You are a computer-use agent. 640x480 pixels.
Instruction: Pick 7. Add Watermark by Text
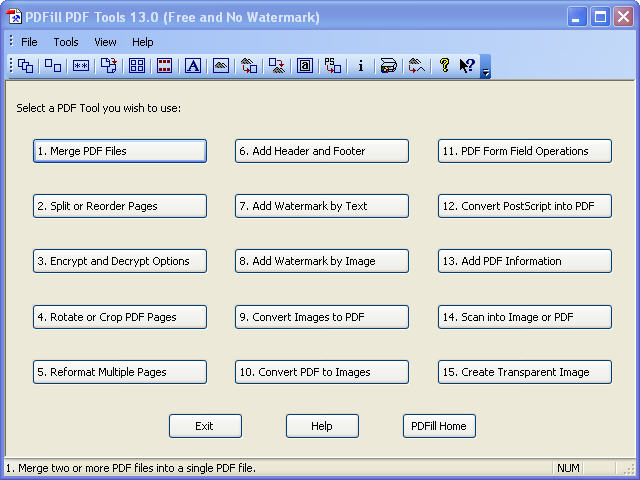coord(322,206)
